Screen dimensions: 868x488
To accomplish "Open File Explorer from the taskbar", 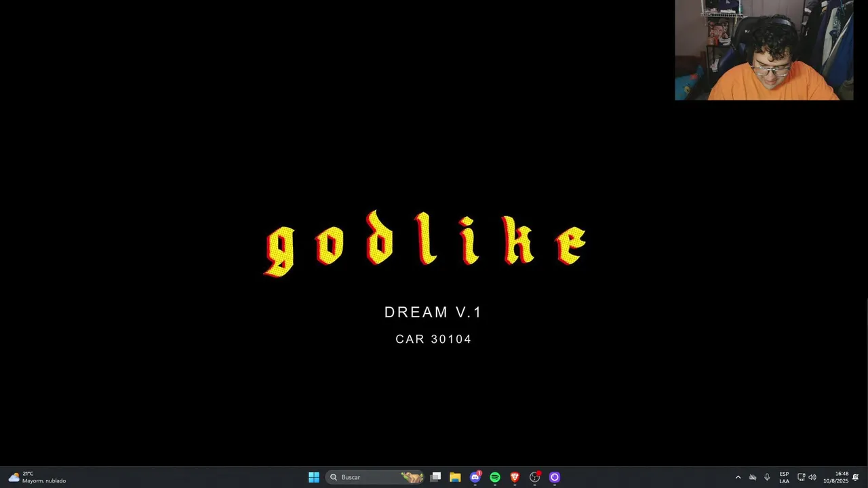I will 455,477.
